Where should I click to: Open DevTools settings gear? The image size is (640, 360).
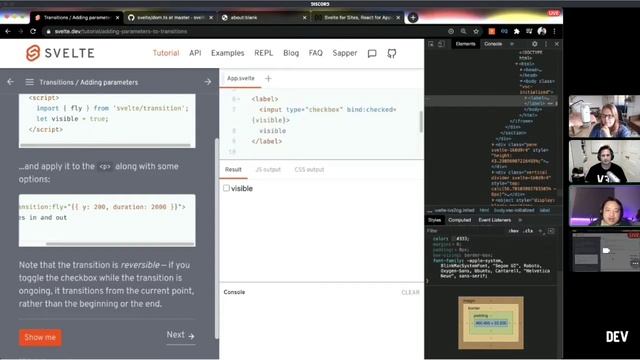point(535,44)
